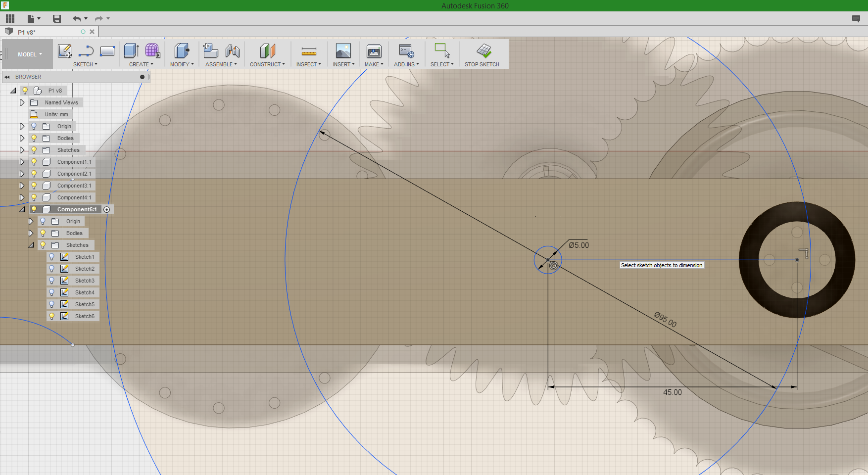Open the SELECT menu label

pyautogui.click(x=442, y=64)
